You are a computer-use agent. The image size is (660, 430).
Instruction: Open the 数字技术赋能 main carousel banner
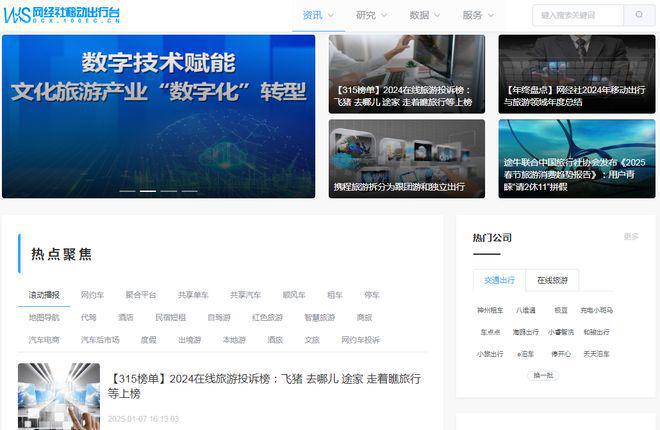click(x=158, y=116)
